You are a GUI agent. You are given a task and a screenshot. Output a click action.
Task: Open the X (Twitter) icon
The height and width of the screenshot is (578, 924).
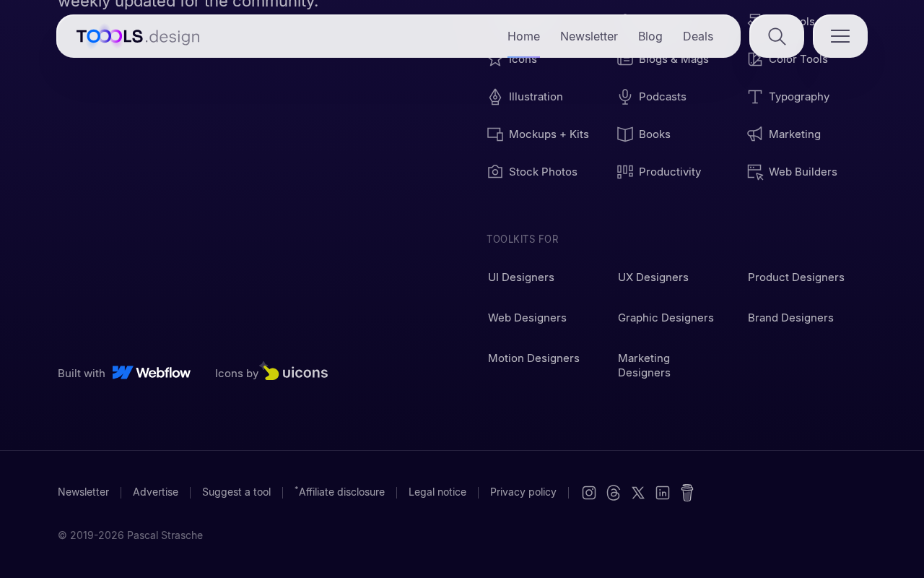tap(638, 493)
